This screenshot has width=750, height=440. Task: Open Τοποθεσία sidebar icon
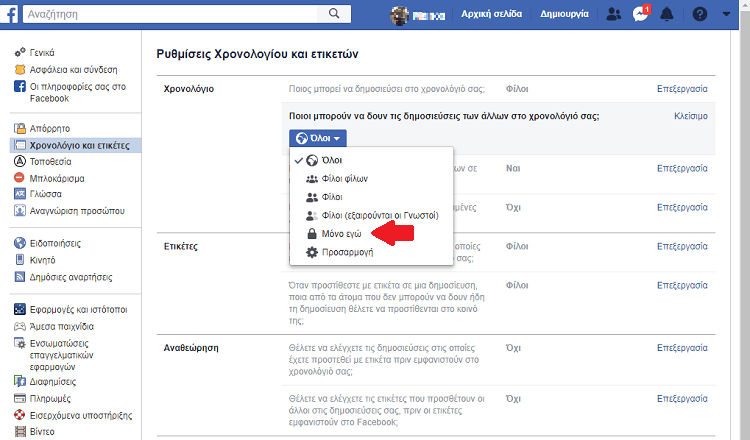pyautogui.click(x=20, y=161)
